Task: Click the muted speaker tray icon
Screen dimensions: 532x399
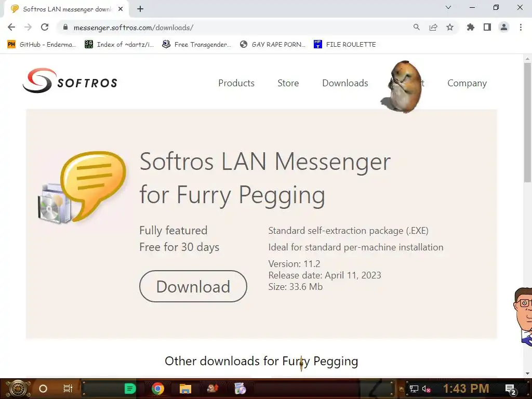Action: [x=426, y=389]
